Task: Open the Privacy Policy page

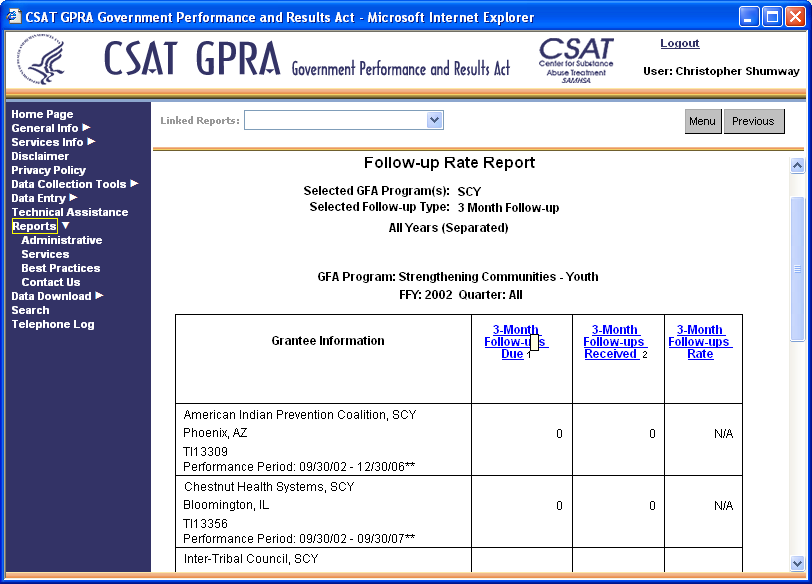Action: (x=48, y=170)
